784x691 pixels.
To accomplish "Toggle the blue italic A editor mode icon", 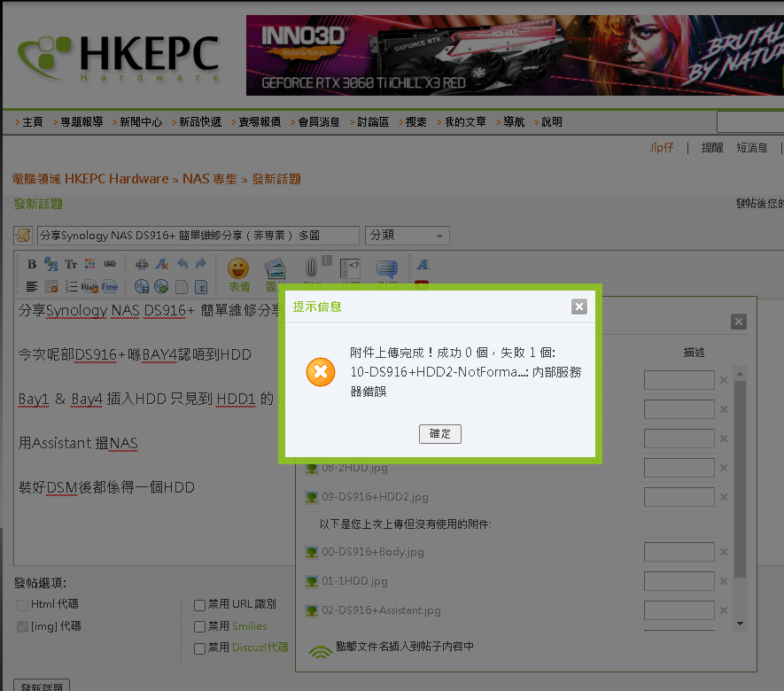I will [423, 265].
